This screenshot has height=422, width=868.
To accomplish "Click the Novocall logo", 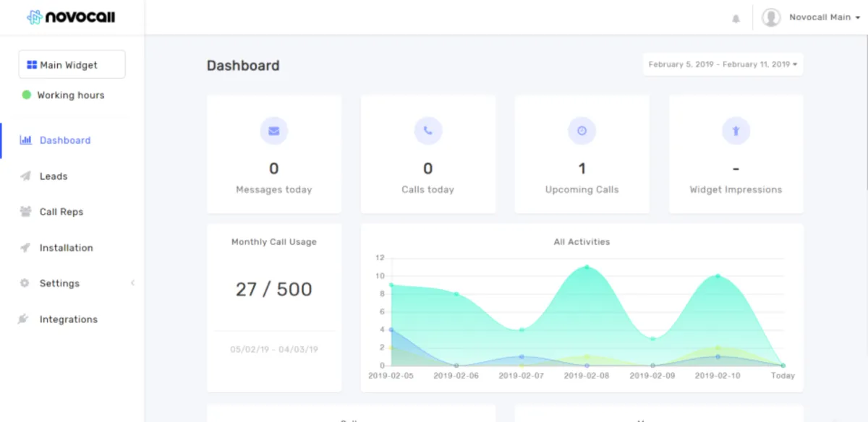I will tap(71, 17).
